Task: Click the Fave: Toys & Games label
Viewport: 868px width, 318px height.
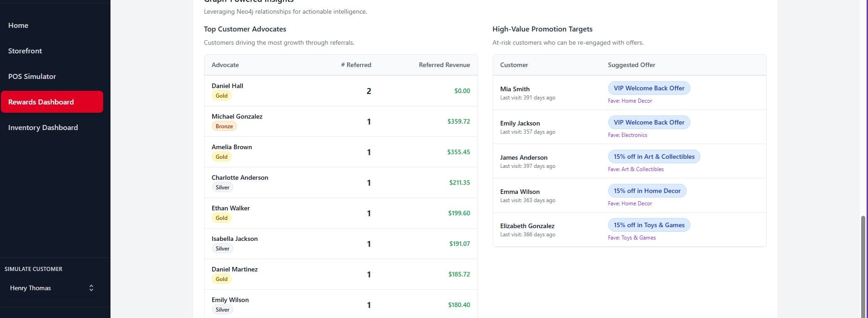Action: coord(631,238)
